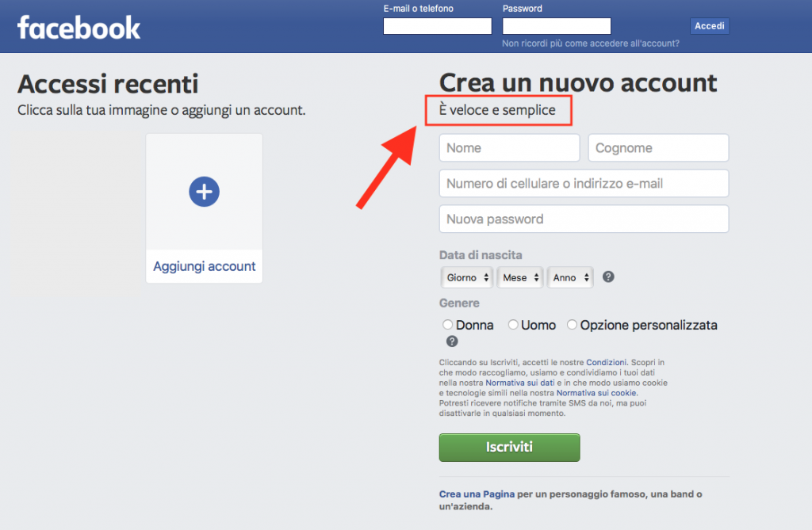Click the facebook logo
812x530 pixels.
(79, 28)
